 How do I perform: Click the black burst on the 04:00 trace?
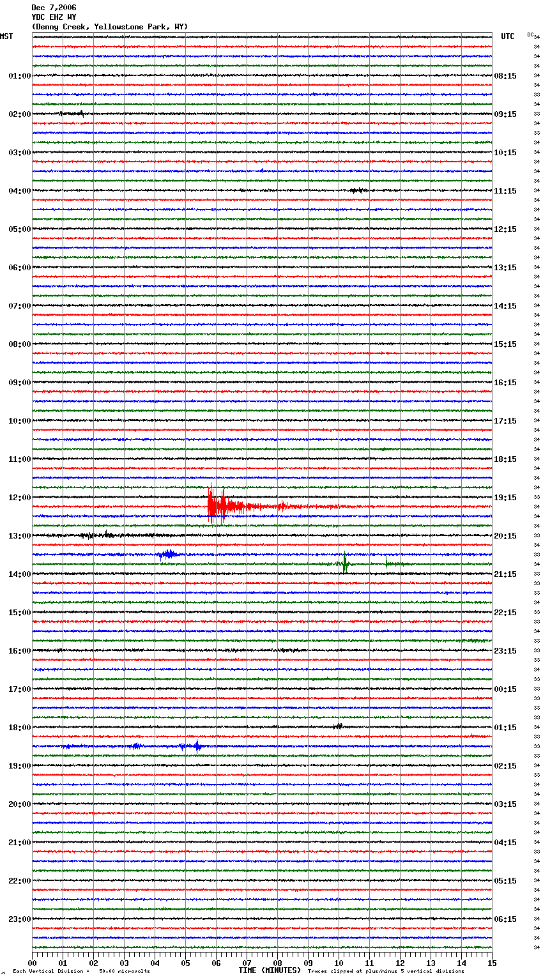click(x=357, y=190)
